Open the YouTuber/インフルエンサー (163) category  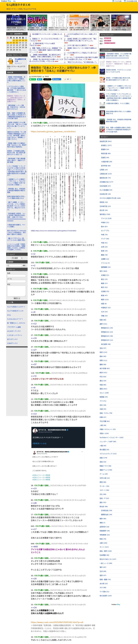[x=111, y=437]
